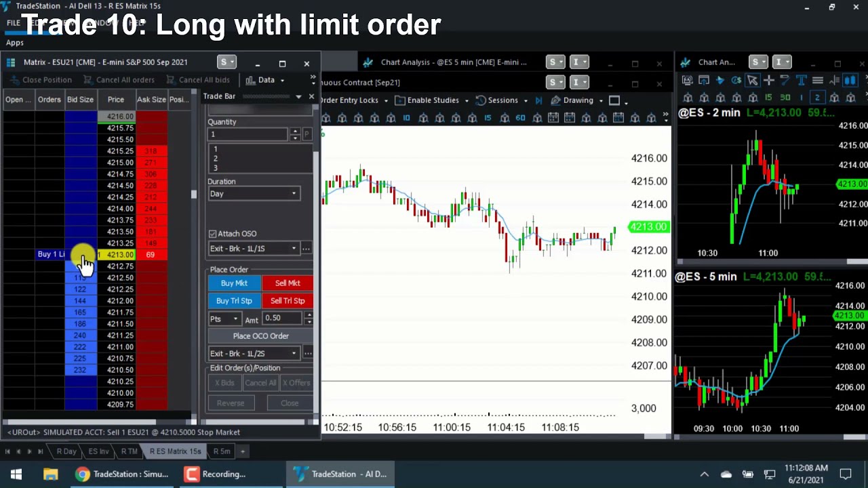
Task: Click the ask size 69 cell at 4213.00
Action: coord(151,255)
